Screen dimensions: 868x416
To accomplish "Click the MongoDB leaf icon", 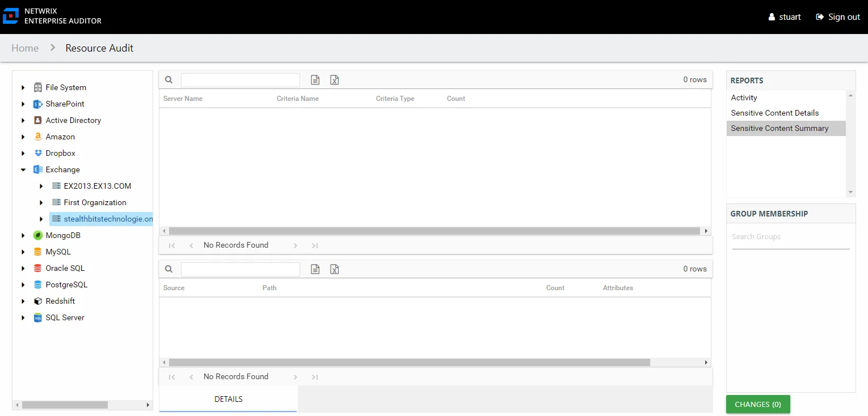I will tap(38, 235).
